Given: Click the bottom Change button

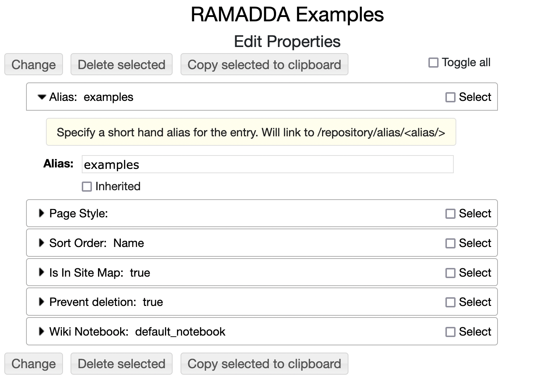Looking at the screenshot, I should 34,364.
